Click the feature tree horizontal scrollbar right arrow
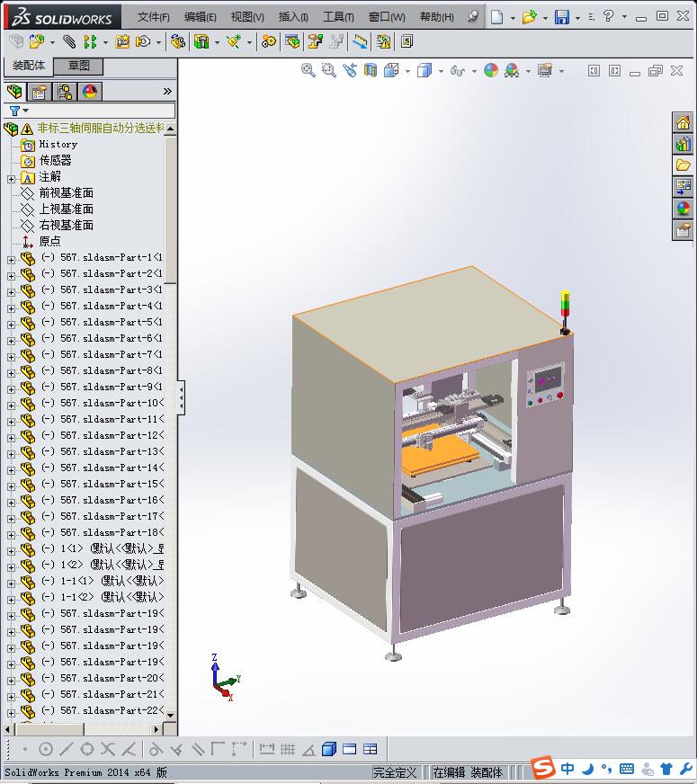The height and width of the screenshot is (784, 697). 157,729
